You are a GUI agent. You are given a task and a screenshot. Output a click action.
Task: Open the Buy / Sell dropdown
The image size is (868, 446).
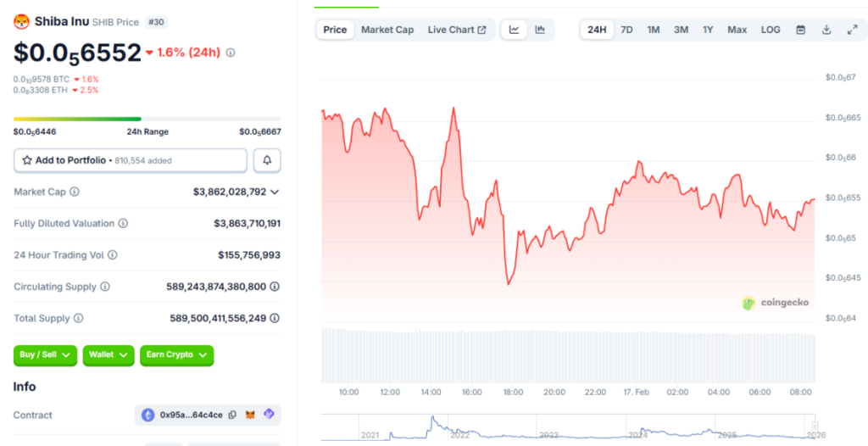45,355
